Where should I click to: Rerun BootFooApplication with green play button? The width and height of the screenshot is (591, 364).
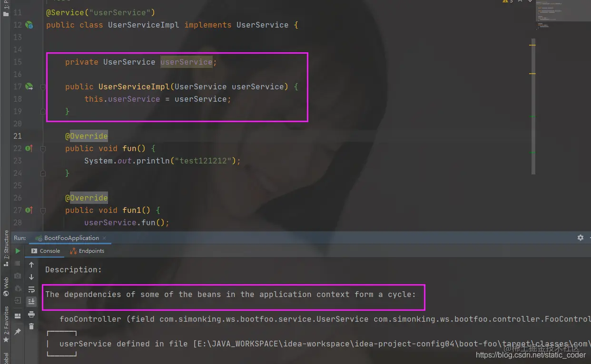click(18, 251)
